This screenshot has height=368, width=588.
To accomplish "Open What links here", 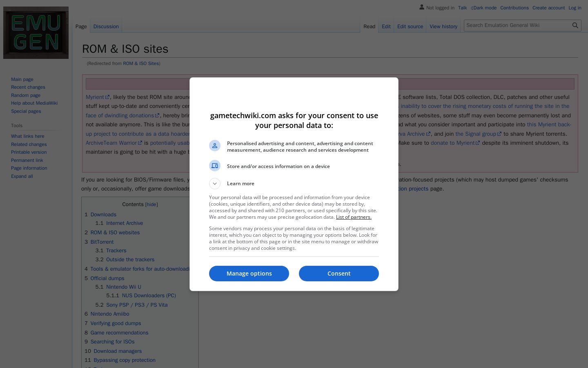I will 28,136.
